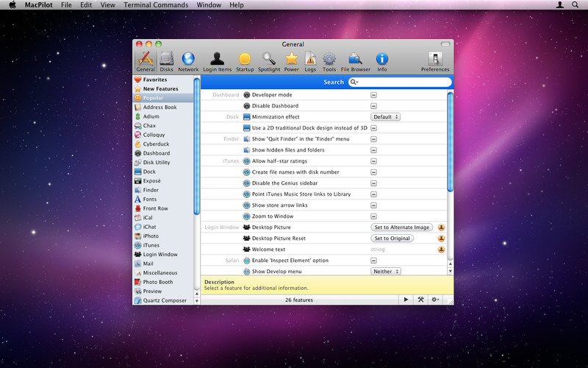Image resolution: width=588 pixels, height=368 pixels.
Task: Open the Info toolbar section
Action: [x=381, y=62]
